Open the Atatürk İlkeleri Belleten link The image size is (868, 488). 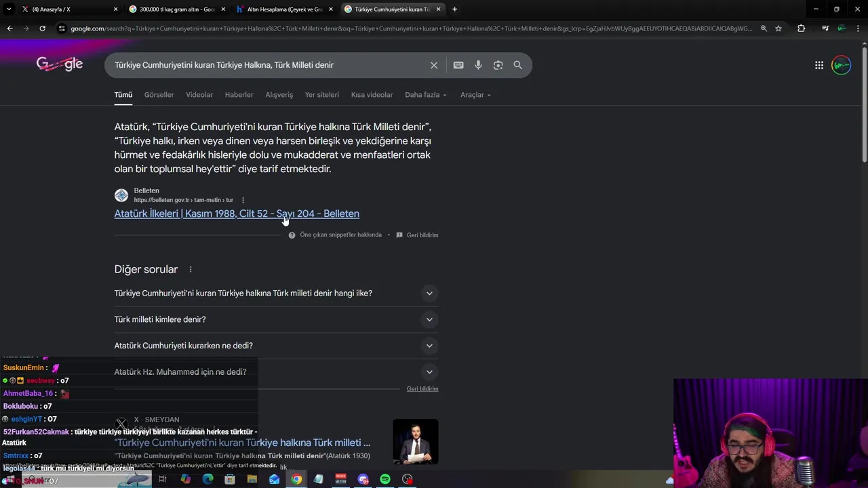pos(237,213)
